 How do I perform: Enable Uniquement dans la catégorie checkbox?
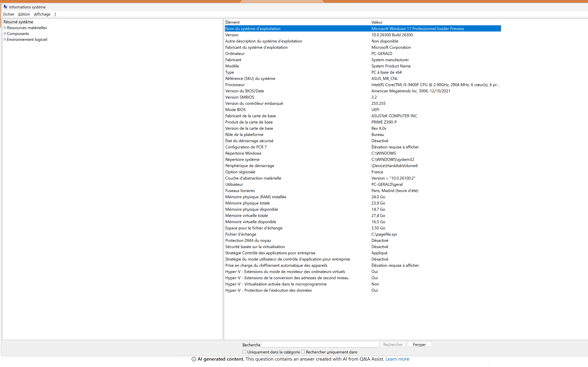pos(244,352)
